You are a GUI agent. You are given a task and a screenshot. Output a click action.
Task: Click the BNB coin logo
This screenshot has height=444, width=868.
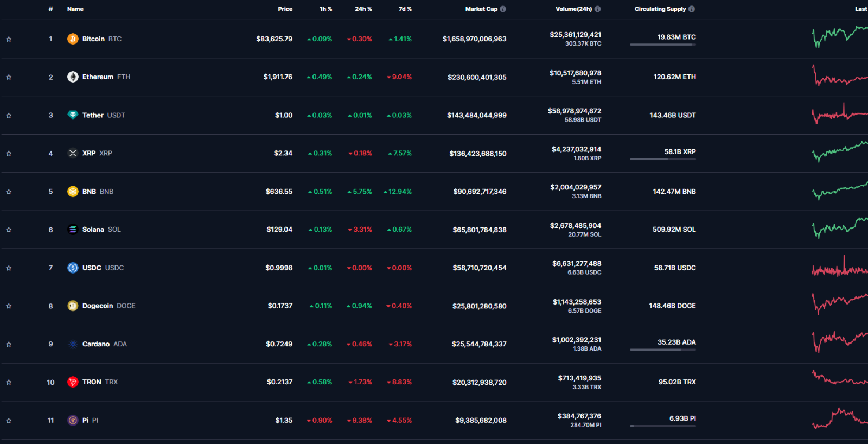[73, 192]
